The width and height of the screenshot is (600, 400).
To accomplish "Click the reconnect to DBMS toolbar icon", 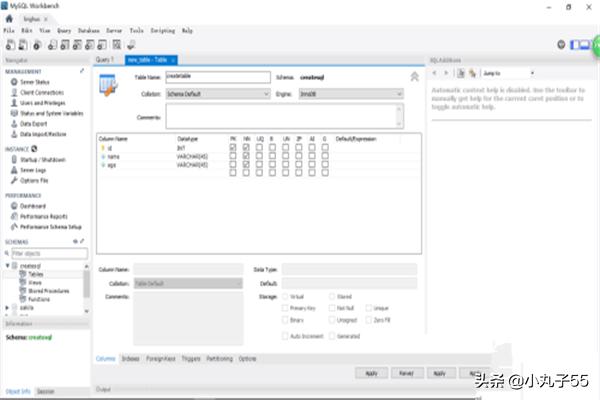I will [x=131, y=45].
